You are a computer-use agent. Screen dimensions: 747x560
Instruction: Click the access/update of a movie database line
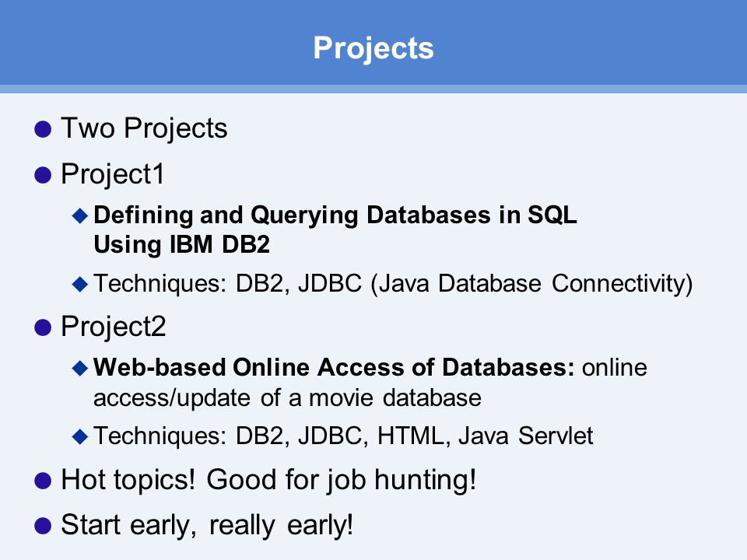287,398
